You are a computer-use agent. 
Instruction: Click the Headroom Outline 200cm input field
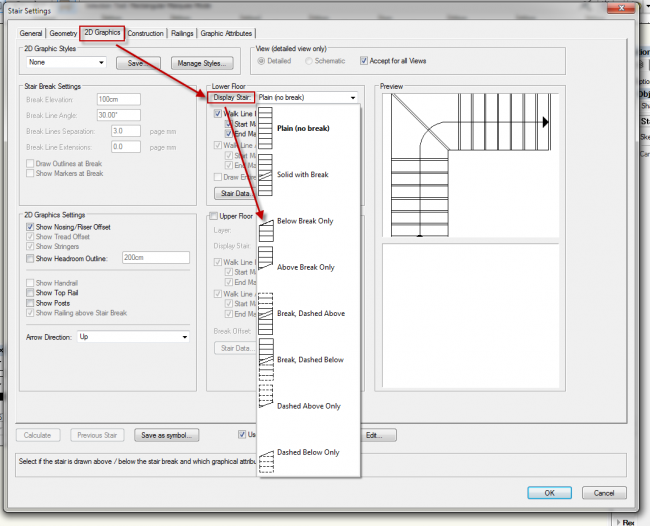pyautogui.click(x=154, y=257)
